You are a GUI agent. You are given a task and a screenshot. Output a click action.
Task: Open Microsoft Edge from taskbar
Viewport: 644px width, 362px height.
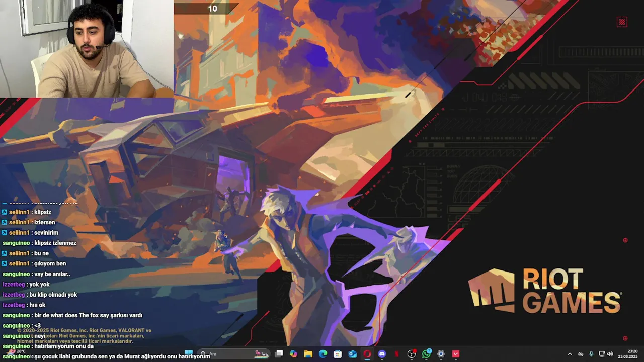click(323, 354)
